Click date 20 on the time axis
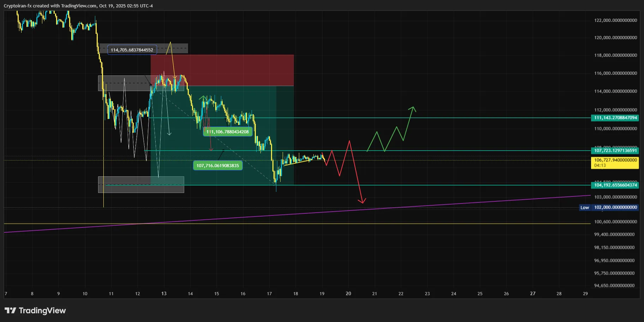The height and width of the screenshot is (322, 644). (348, 294)
